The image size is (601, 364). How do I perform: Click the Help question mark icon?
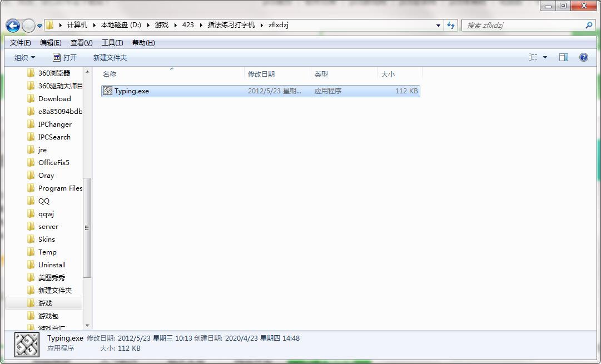pos(582,57)
